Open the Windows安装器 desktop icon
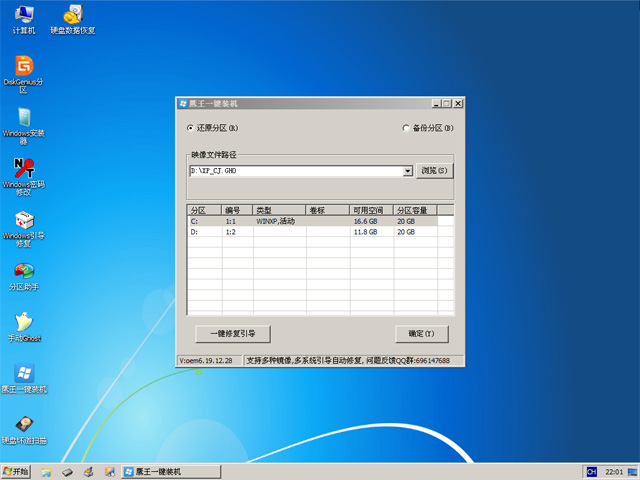 (23, 118)
